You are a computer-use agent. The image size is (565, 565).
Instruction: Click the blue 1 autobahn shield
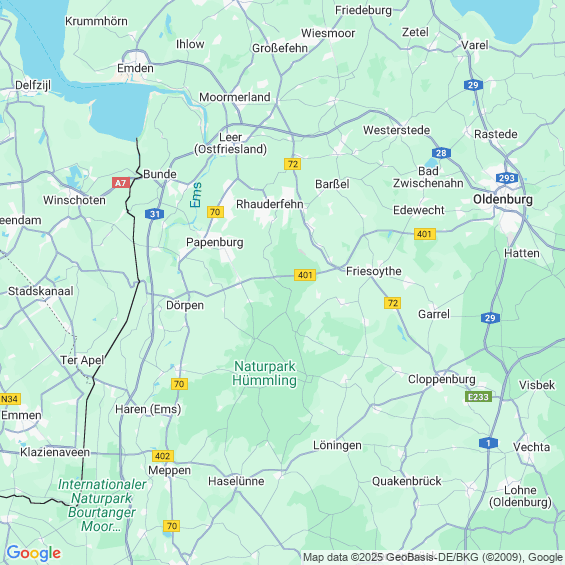click(488, 443)
